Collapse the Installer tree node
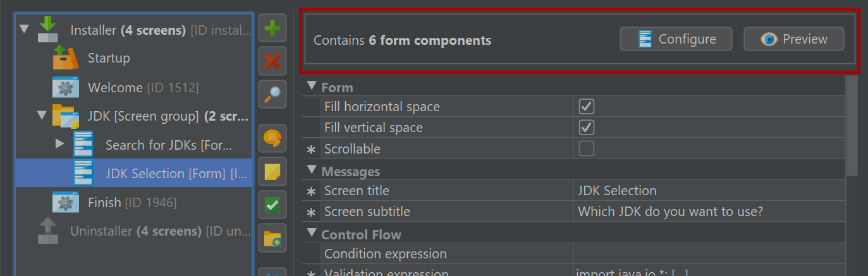The width and height of the screenshot is (868, 276). [24, 29]
